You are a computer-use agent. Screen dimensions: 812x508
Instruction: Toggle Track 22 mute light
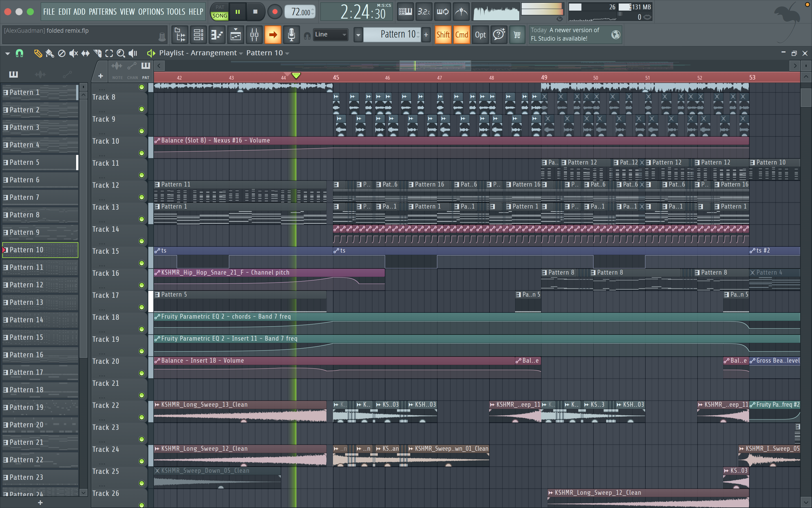click(x=142, y=417)
